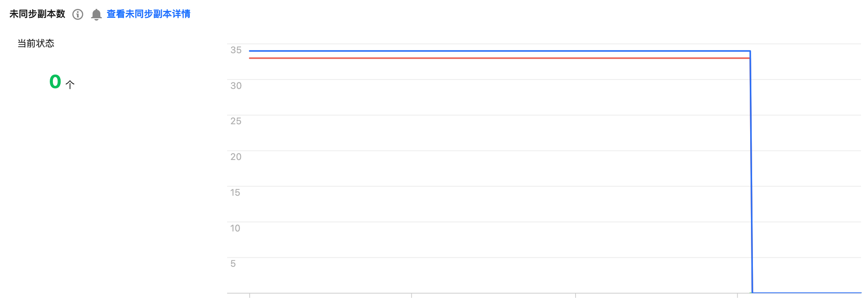Click the y-axis label 30
The width and height of the screenshot is (868, 299).
[236, 86]
